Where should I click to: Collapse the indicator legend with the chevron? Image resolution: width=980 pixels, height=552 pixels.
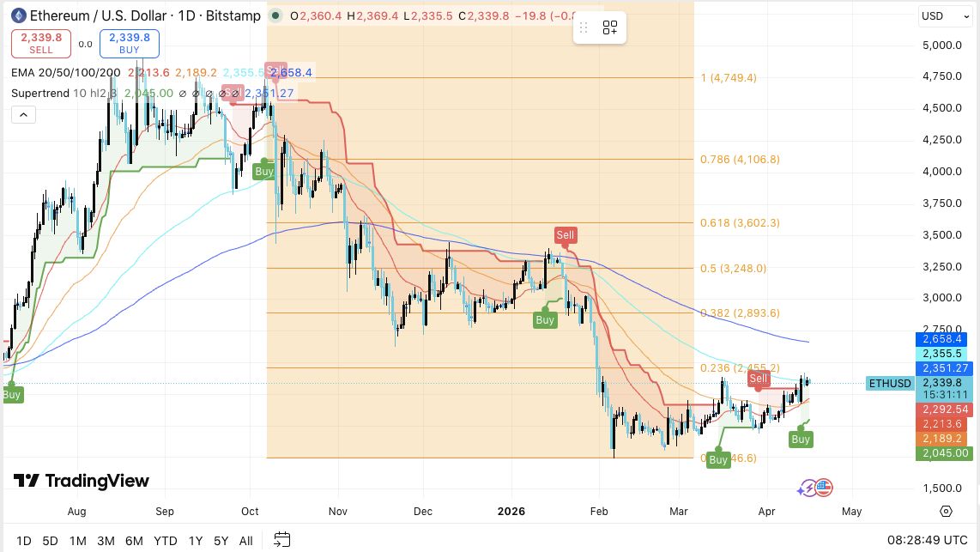[x=23, y=114]
